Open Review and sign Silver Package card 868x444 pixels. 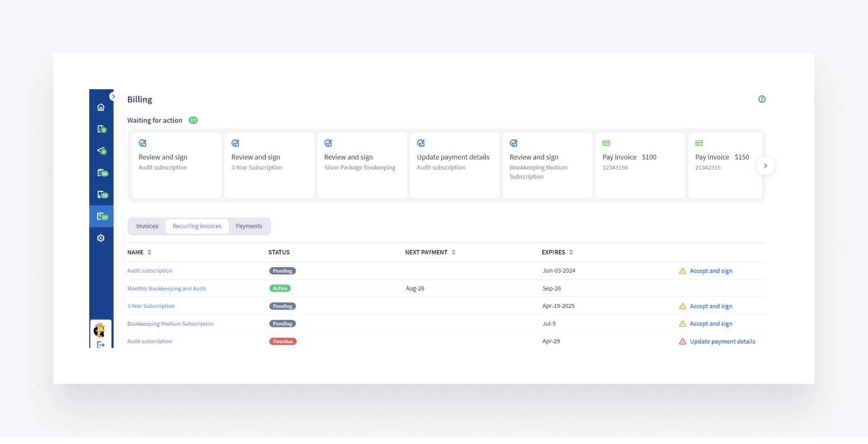pyautogui.click(x=361, y=165)
